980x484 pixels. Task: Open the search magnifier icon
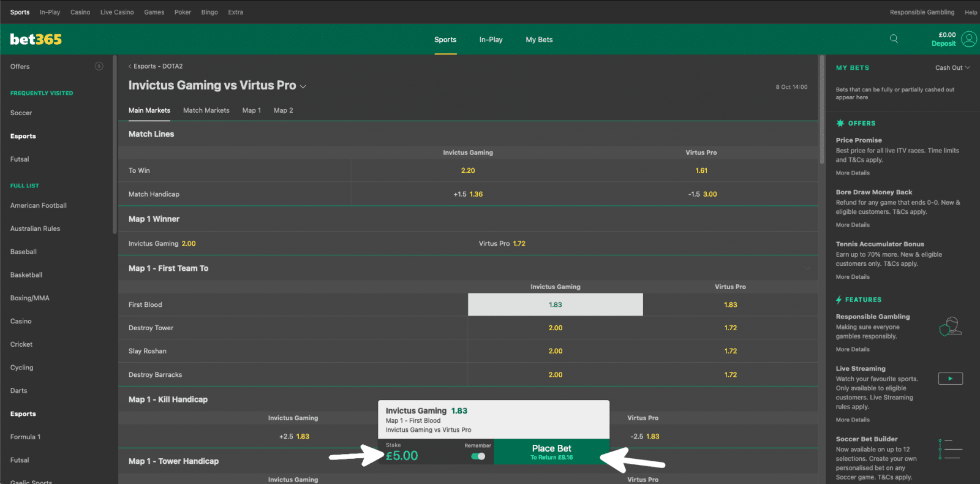click(894, 39)
